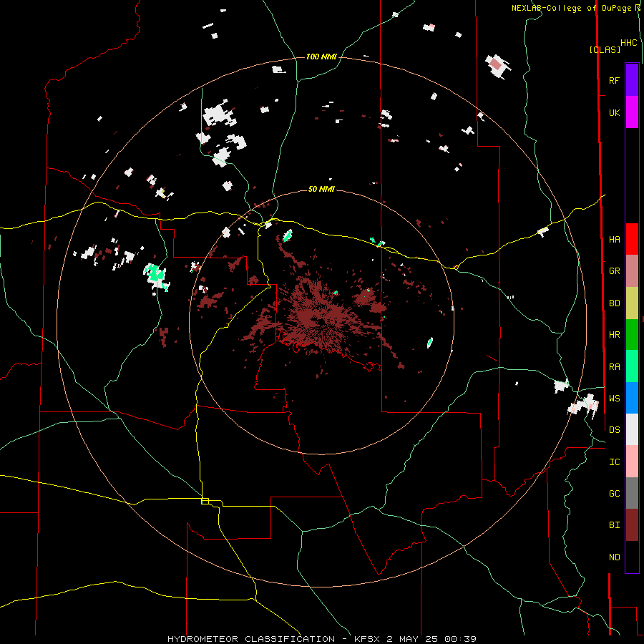
Task: Click the DS legend label
Action: click(614, 429)
